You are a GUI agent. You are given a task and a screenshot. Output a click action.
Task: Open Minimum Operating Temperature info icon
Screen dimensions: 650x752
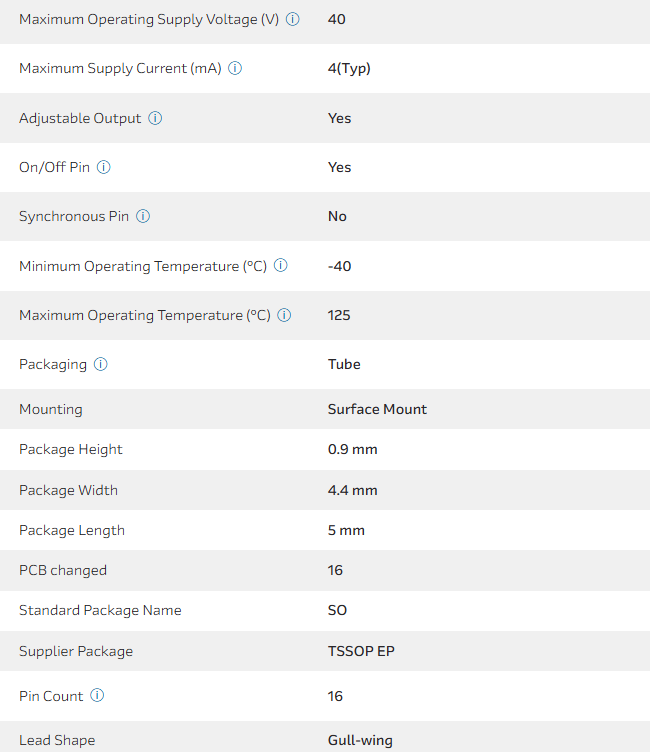tap(281, 266)
